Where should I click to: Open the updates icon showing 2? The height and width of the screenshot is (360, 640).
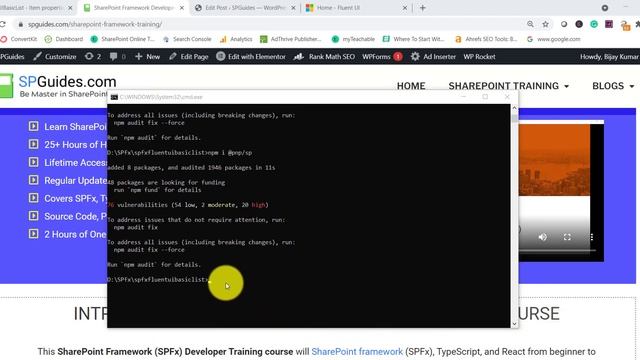coord(93,57)
